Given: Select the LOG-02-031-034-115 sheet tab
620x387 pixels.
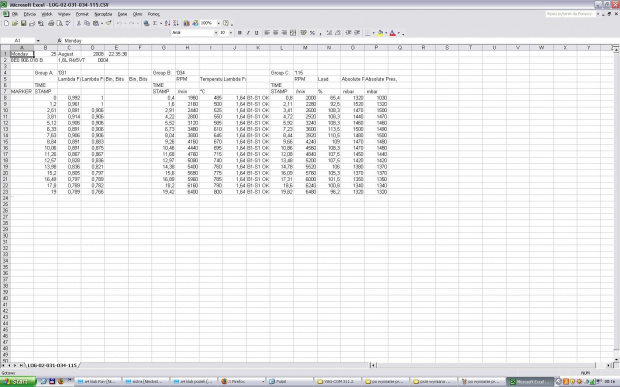Looking at the screenshot, I should (52, 365).
